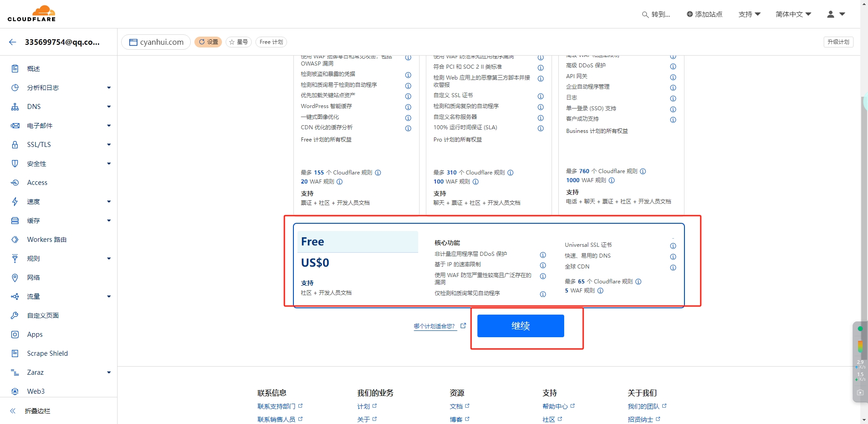Expand the 速度 submenu arrow
The height and width of the screenshot is (424, 868).
tap(109, 202)
